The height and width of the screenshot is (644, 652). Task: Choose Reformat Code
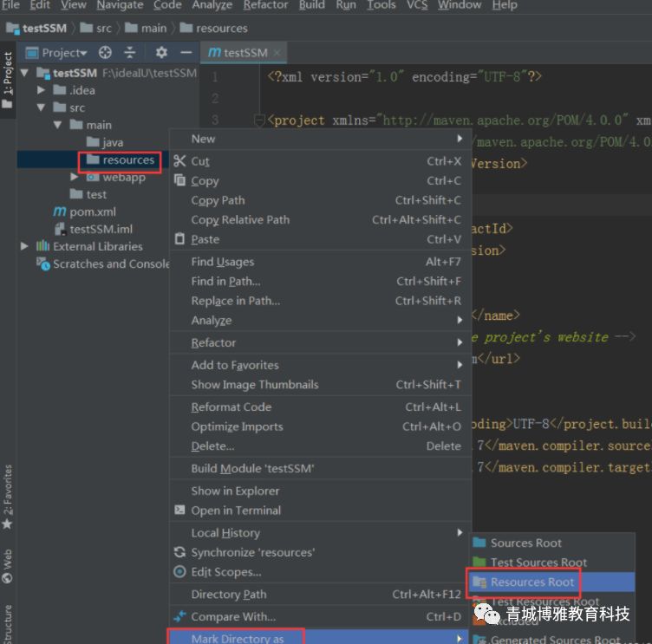(321, 407)
